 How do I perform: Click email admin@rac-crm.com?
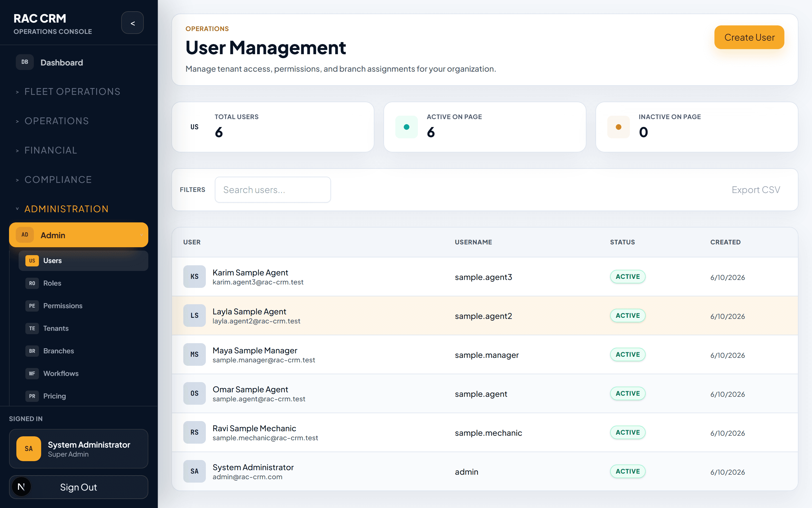248,477
